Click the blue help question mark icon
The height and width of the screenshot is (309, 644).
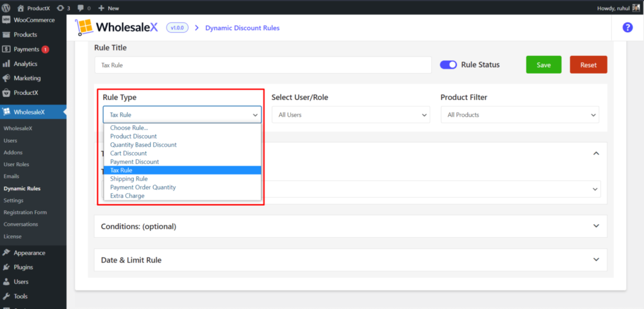click(x=628, y=28)
